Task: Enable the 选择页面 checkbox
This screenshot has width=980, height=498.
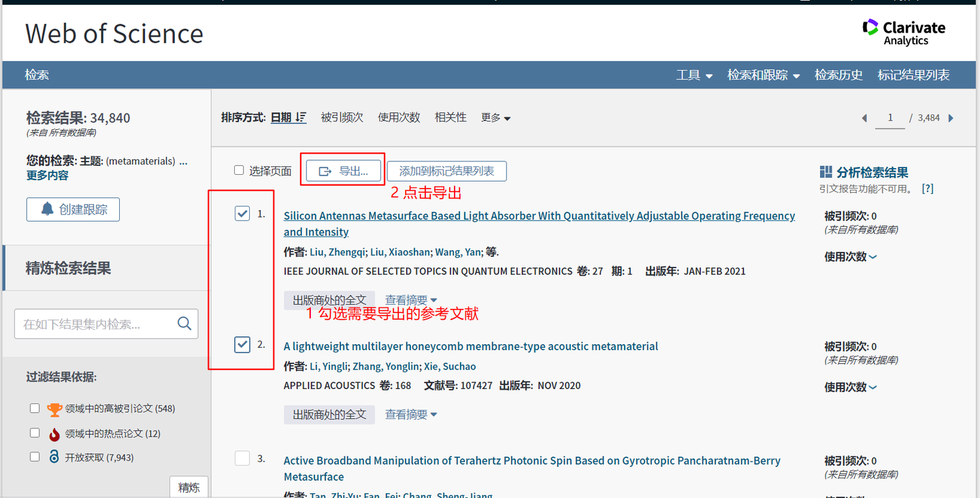Action: click(239, 170)
